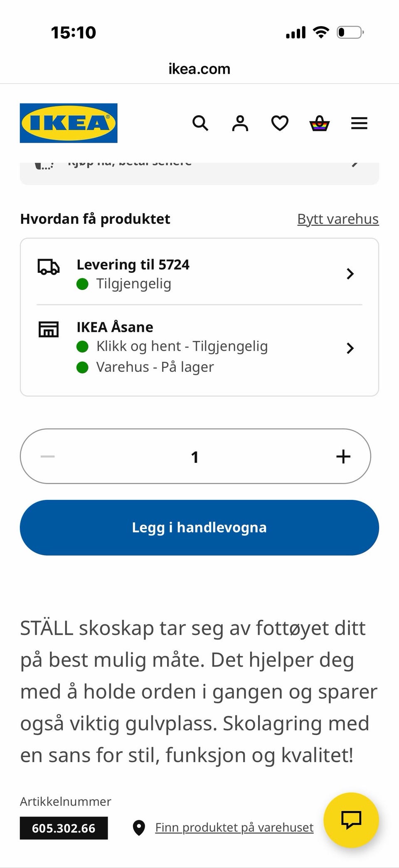Open the Bytt varehus link

pos(338,219)
